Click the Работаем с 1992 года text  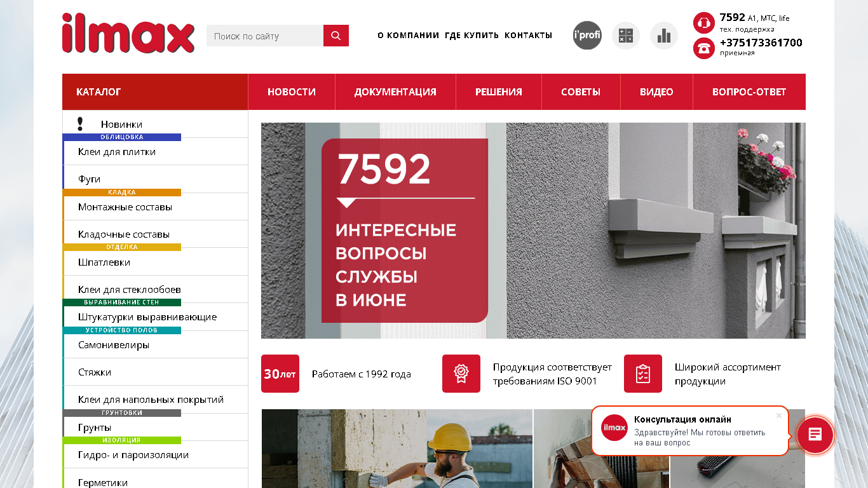[x=362, y=374]
